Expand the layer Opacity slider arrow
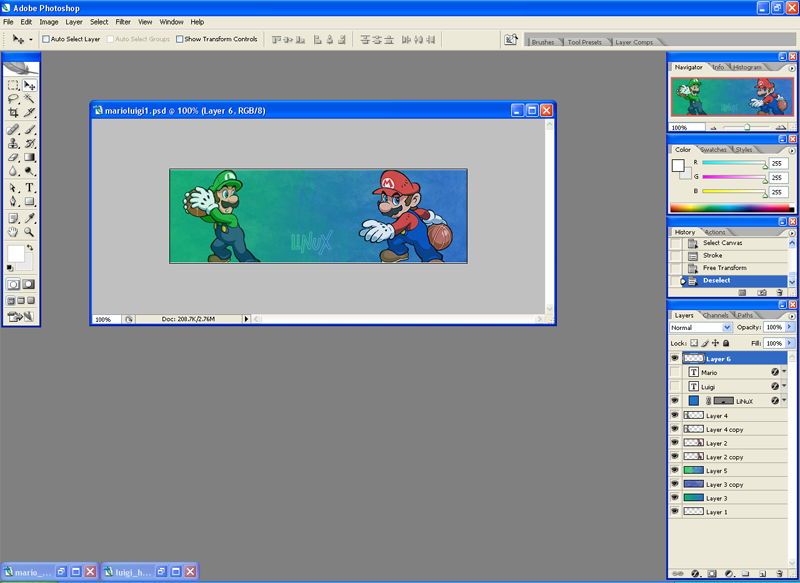The width and height of the screenshot is (800, 583). click(790, 327)
